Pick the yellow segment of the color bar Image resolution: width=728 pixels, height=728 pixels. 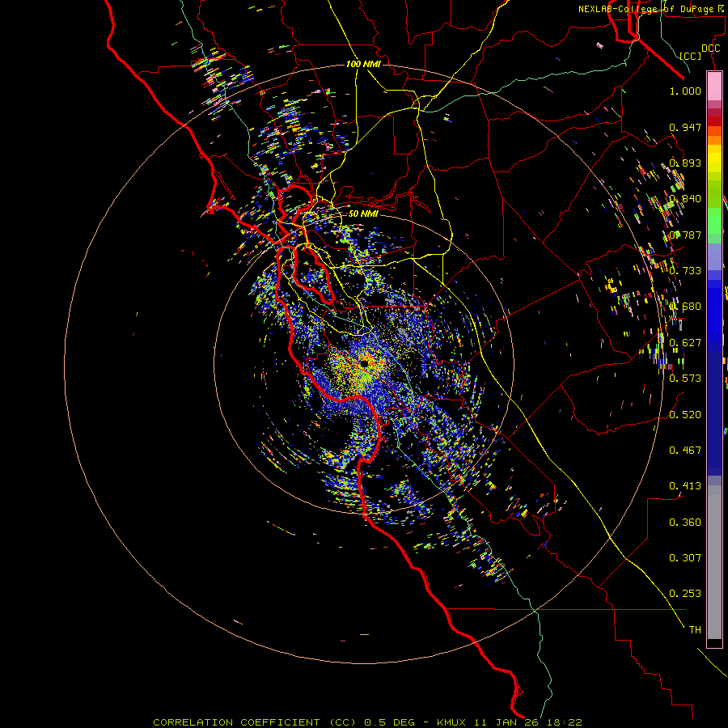point(714,159)
